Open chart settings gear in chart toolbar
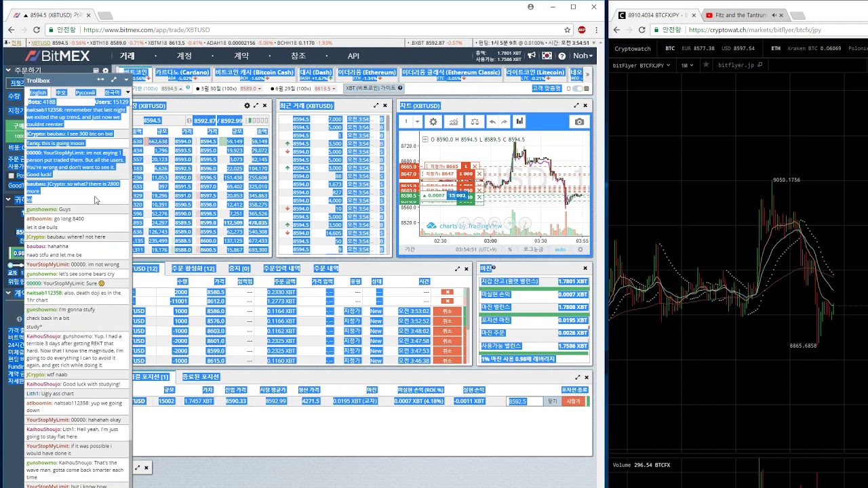 (433, 121)
